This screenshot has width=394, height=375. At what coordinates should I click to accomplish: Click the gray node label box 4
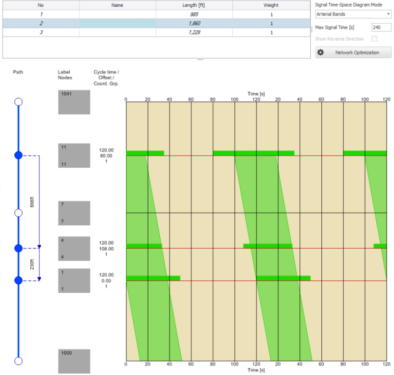74,249
